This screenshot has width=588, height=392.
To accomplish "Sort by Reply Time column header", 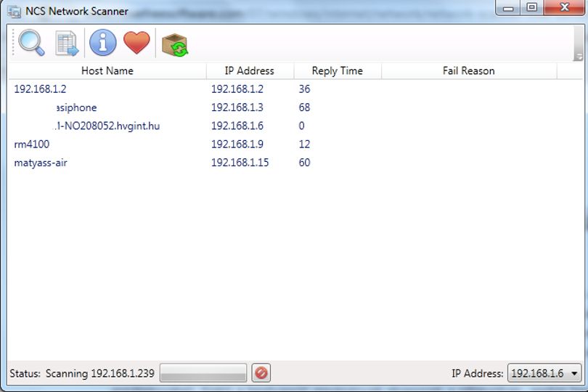I will (338, 71).
